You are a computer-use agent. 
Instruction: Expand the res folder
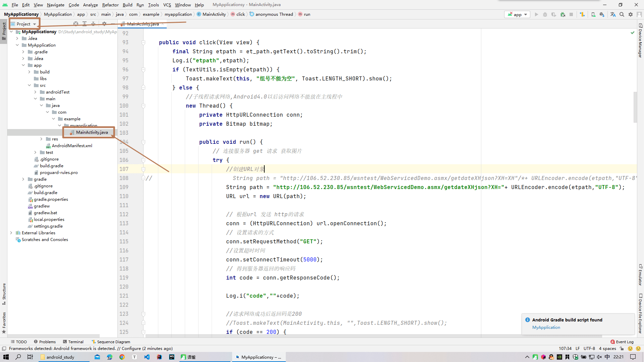(41, 139)
